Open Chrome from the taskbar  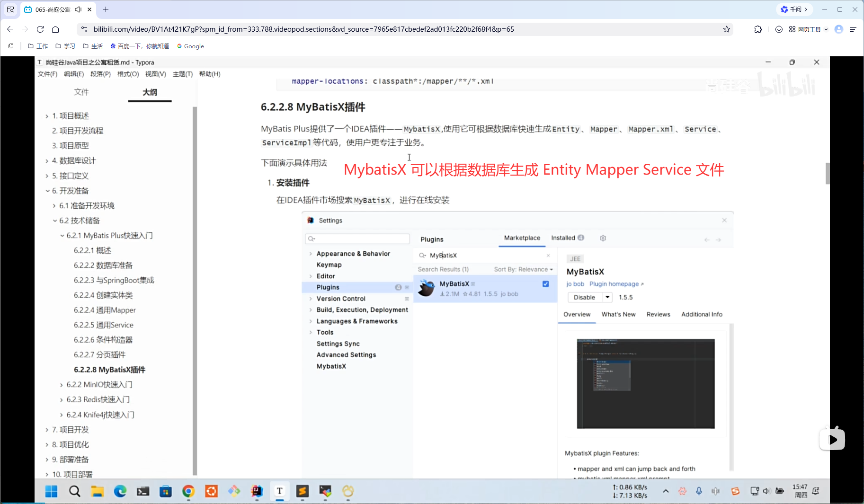point(188,492)
